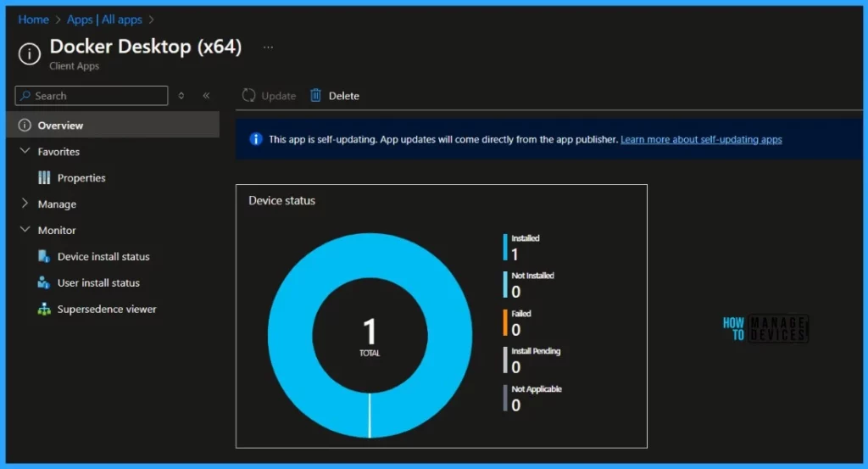Click the orange Failed legend color bar
Viewport: 868px width, 469px height.
[x=505, y=322]
